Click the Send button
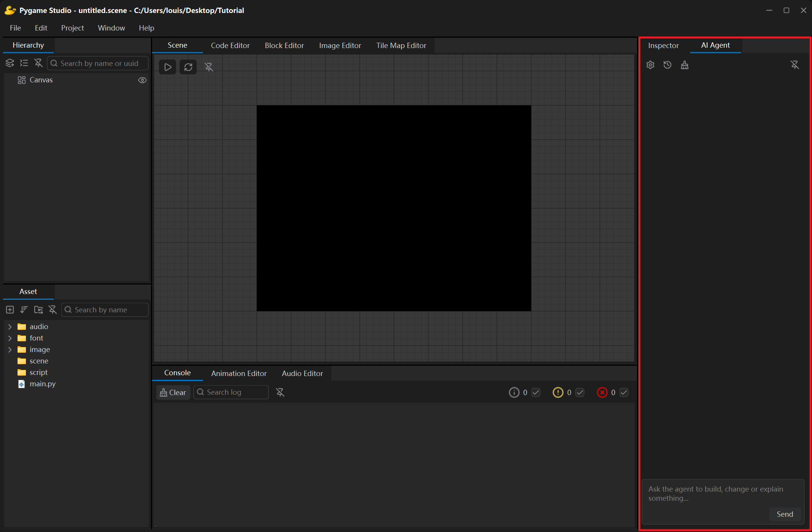812x532 pixels. tap(785, 514)
